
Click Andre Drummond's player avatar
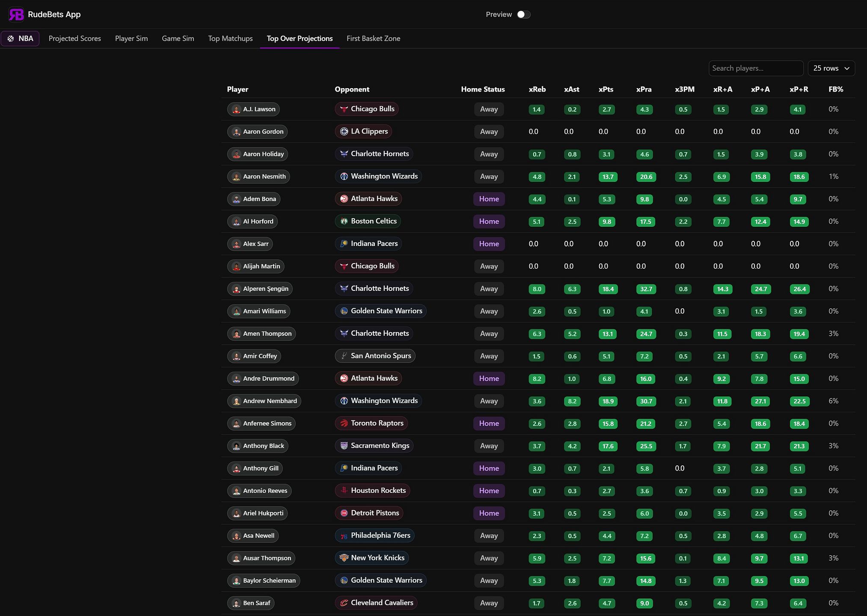236,379
